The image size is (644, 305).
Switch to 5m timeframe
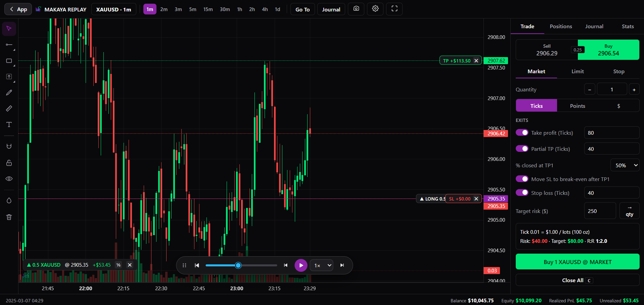coord(193,9)
